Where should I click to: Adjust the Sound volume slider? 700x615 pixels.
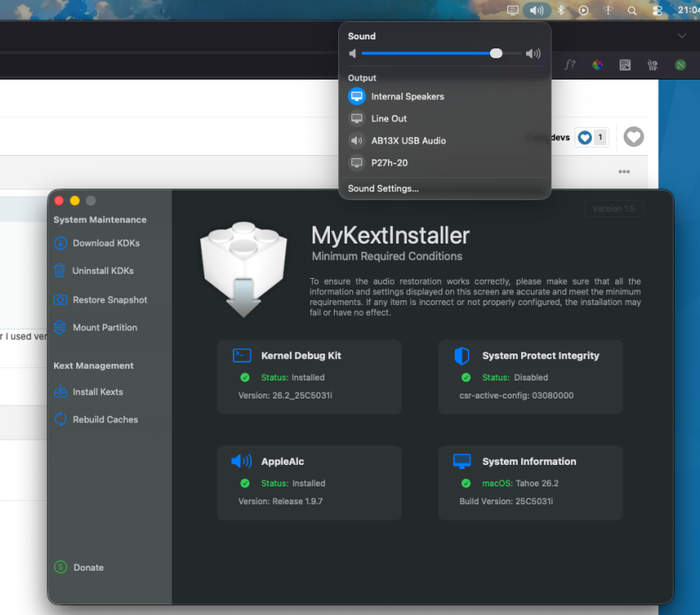coord(441,53)
